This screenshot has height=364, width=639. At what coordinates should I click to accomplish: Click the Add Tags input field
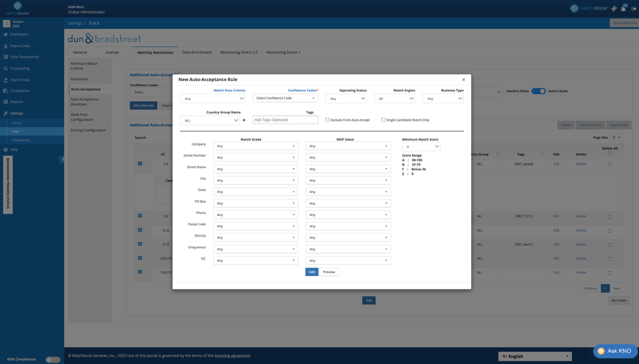pos(285,120)
